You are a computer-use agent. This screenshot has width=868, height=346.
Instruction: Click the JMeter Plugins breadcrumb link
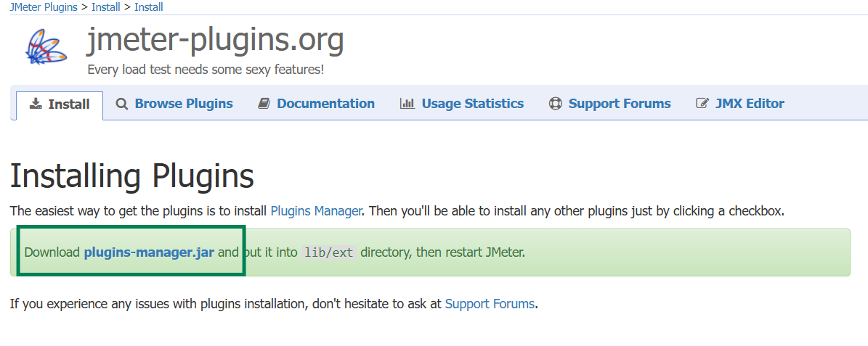click(44, 7)
